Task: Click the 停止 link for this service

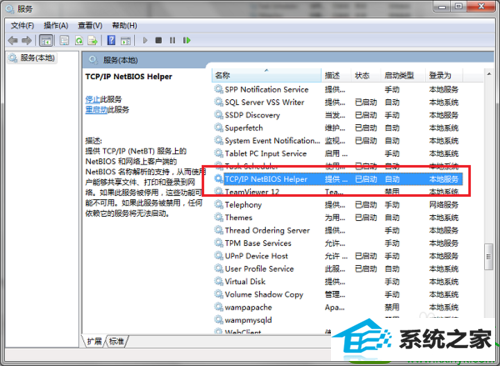Action: pos(93,99)
